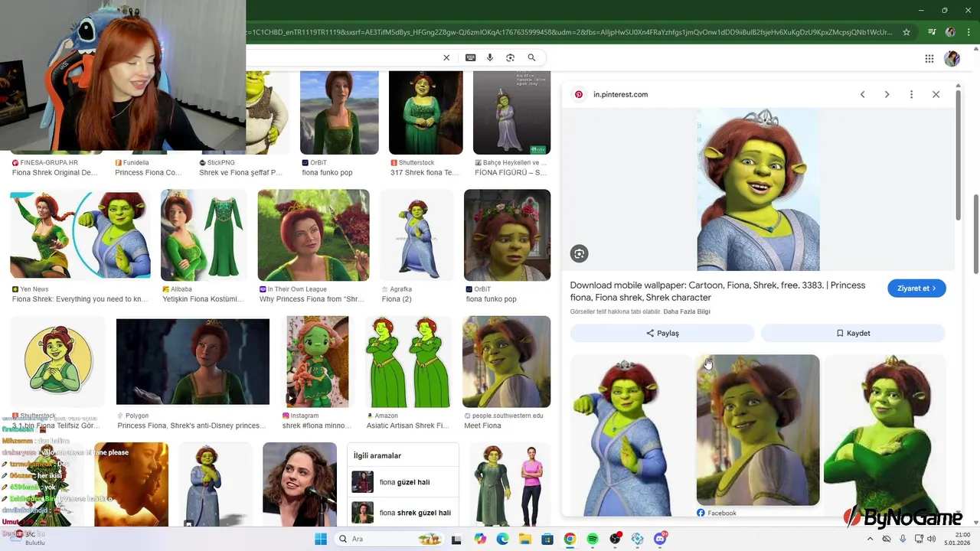This screenshot has width=980, height=551.
Task: Click the microphone tray icon
Action: coord(903,539)
